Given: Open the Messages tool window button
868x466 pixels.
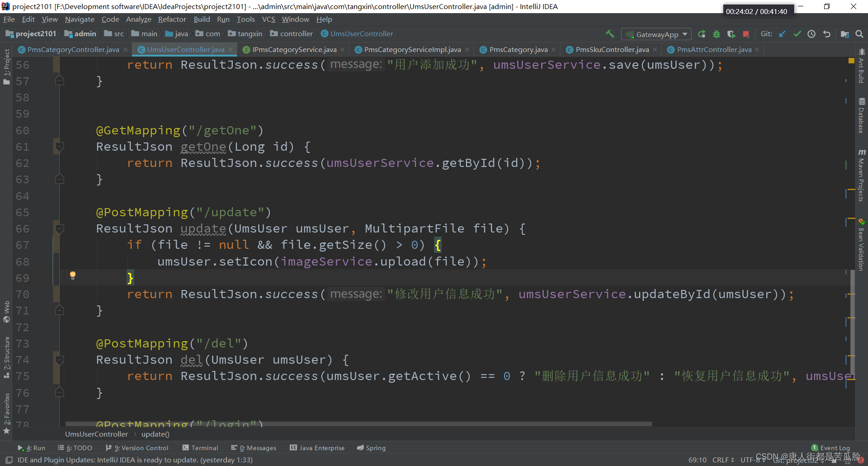Looking at the screenshot, I should click(x=254, y=448).
